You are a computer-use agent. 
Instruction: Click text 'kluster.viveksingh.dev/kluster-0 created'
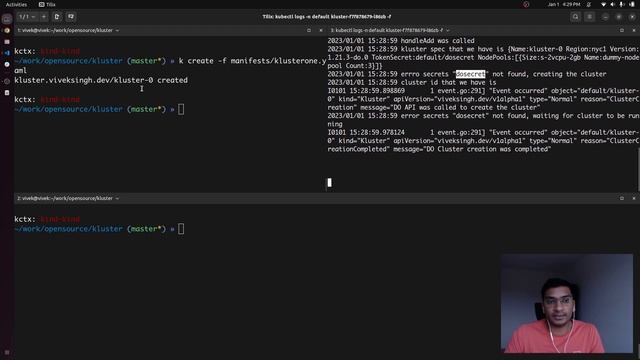pos(101,80)
